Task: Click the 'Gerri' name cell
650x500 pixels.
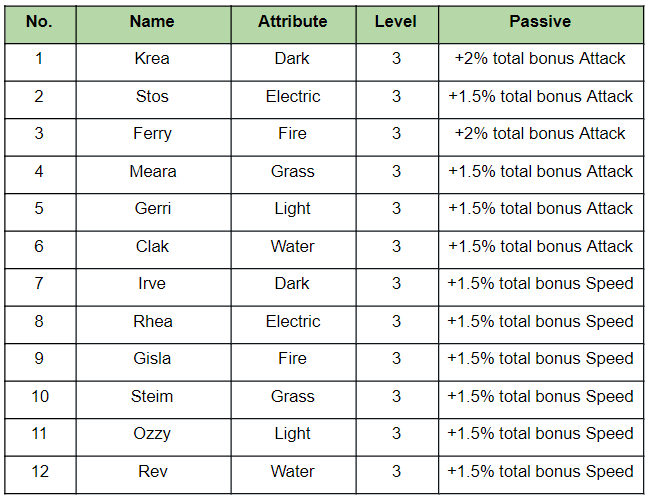Action: click(x=152, y=209)
